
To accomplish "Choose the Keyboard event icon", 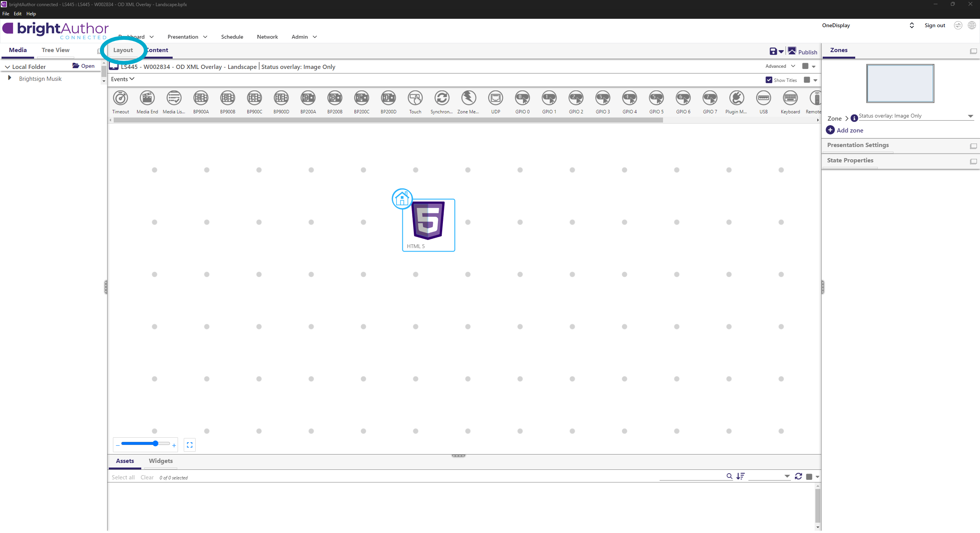I will [x=790, y=98].
